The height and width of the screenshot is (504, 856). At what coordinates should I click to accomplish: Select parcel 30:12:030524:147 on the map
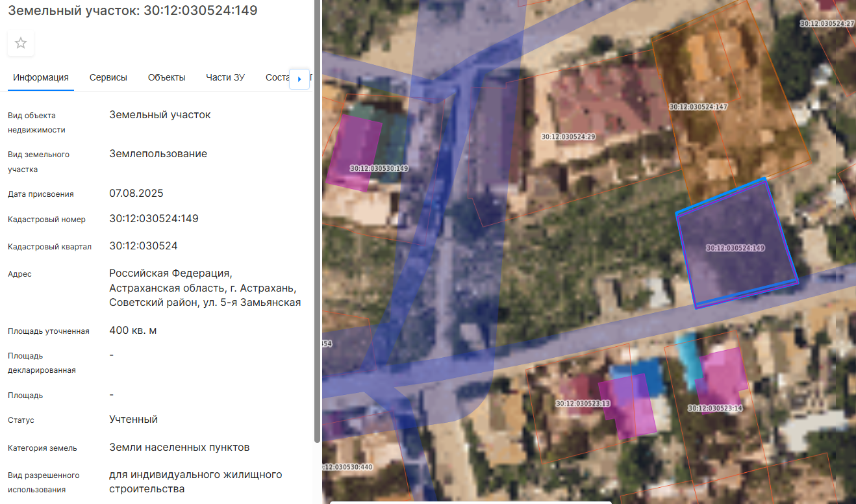click(x=698, y=106)
